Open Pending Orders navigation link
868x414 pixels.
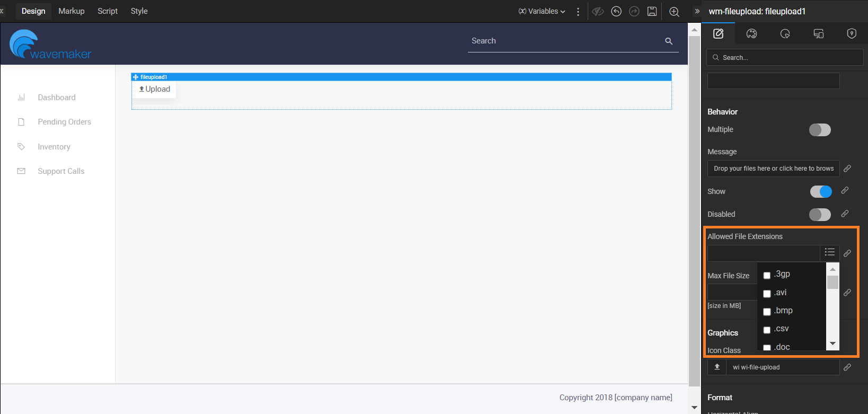(x=64, y=122)
